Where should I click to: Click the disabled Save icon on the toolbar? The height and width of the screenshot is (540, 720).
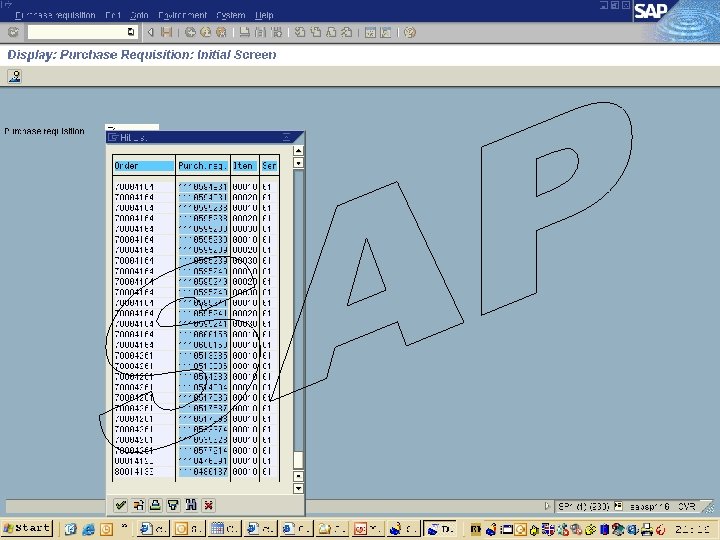[x=166, y=32]
